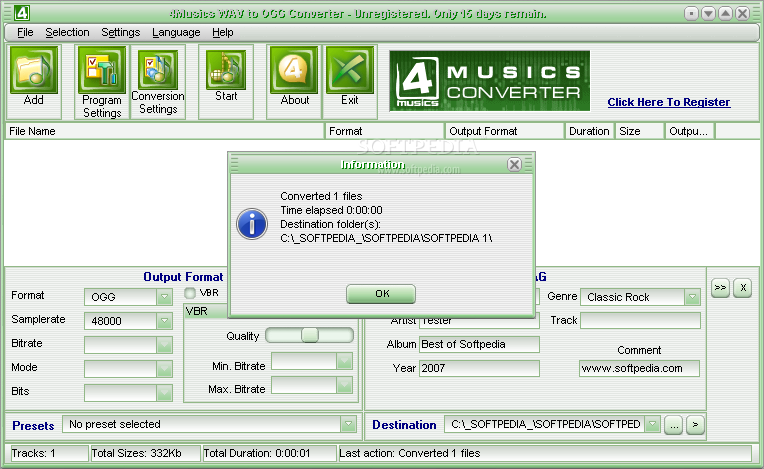Sort by the Format column header
The width and height of the screenshot is (764, 469).
pyautogui.click(x=384, y=131)
